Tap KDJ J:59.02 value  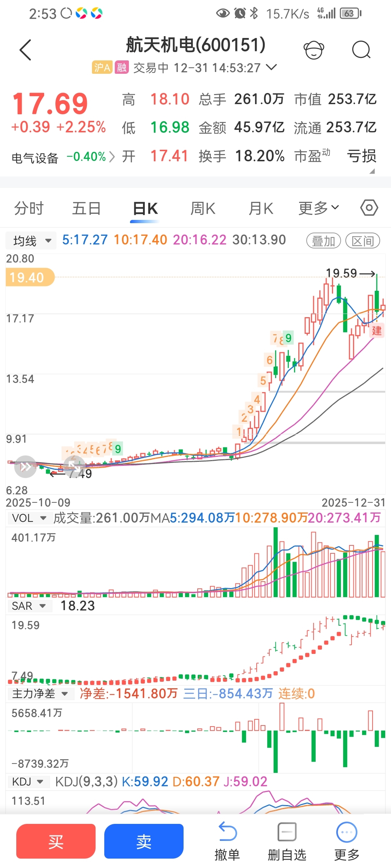[x=245, y=782]
